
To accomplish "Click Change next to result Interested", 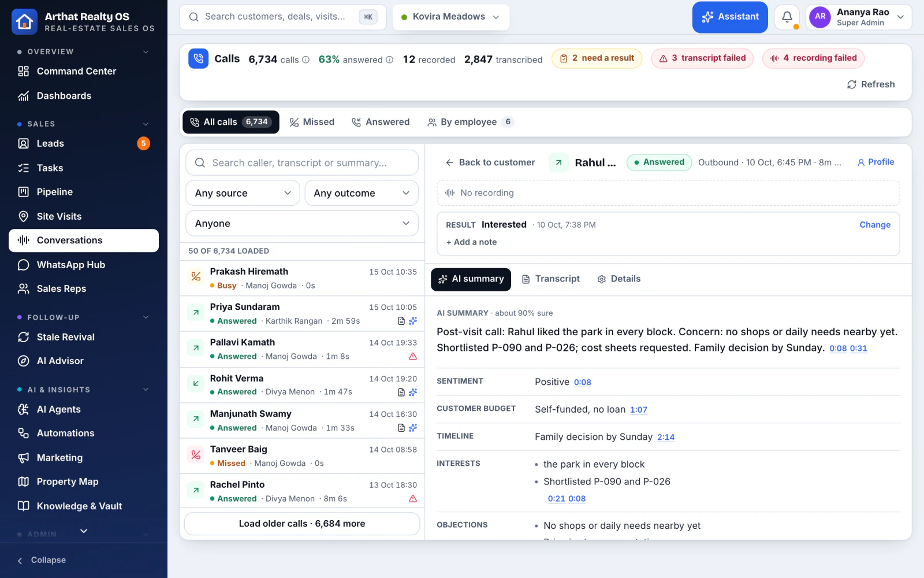I will [x=875, y=225].
